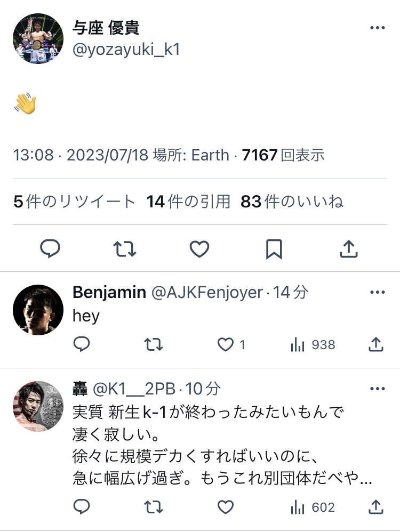400x532 pixels.
Task: Reply to the main wave emoji tweet
Action: pos(50,248)
